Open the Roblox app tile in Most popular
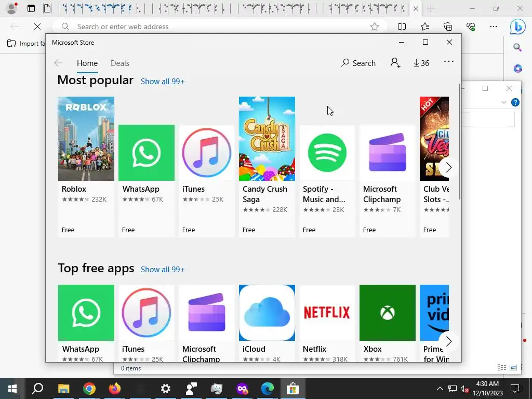 86,167
